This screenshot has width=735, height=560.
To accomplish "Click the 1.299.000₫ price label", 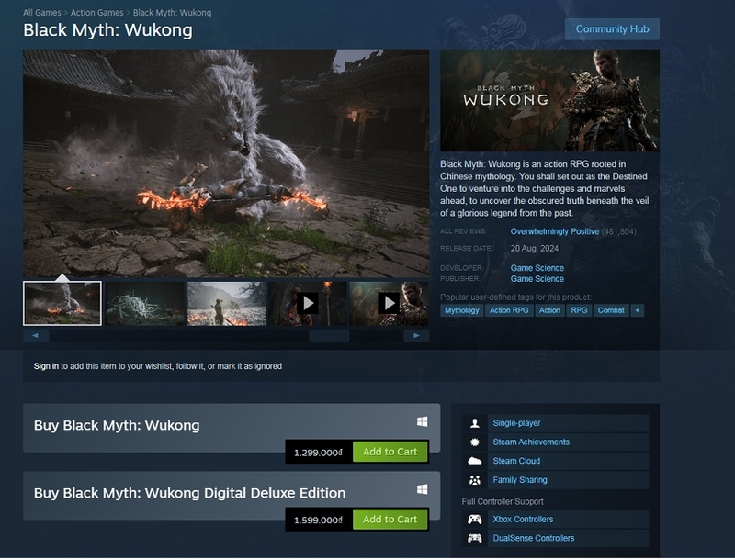I will coord(318,453).
